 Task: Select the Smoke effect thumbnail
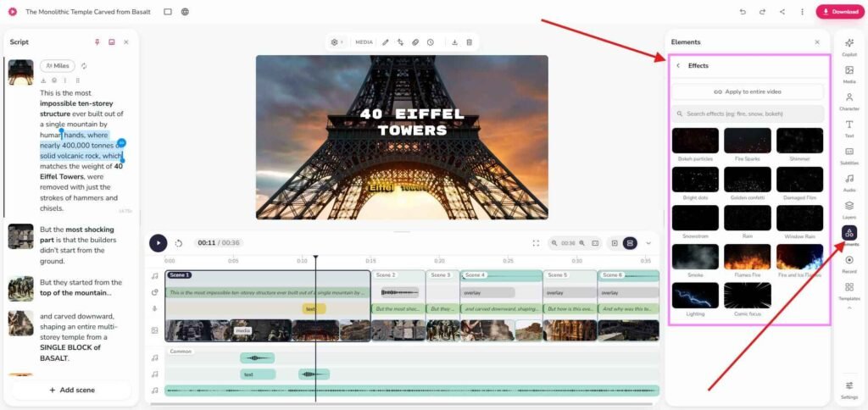coord(695,257)
